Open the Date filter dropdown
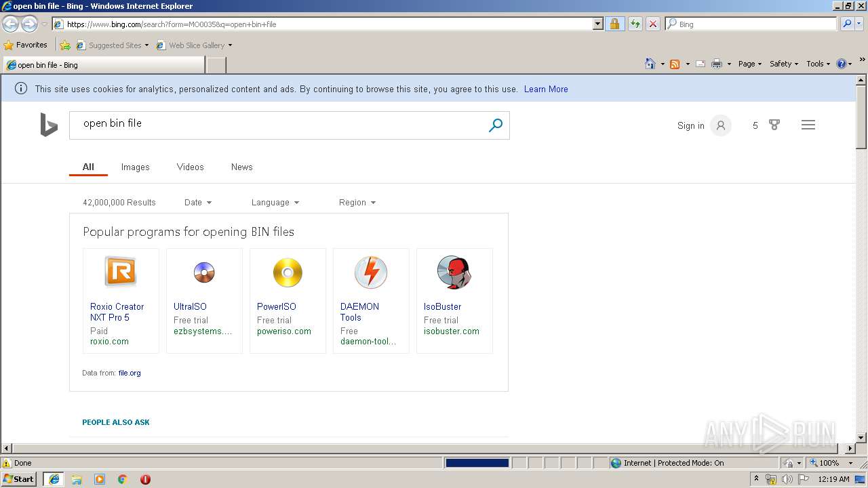Viewport: 868px width, 488px height. [198, 202]
